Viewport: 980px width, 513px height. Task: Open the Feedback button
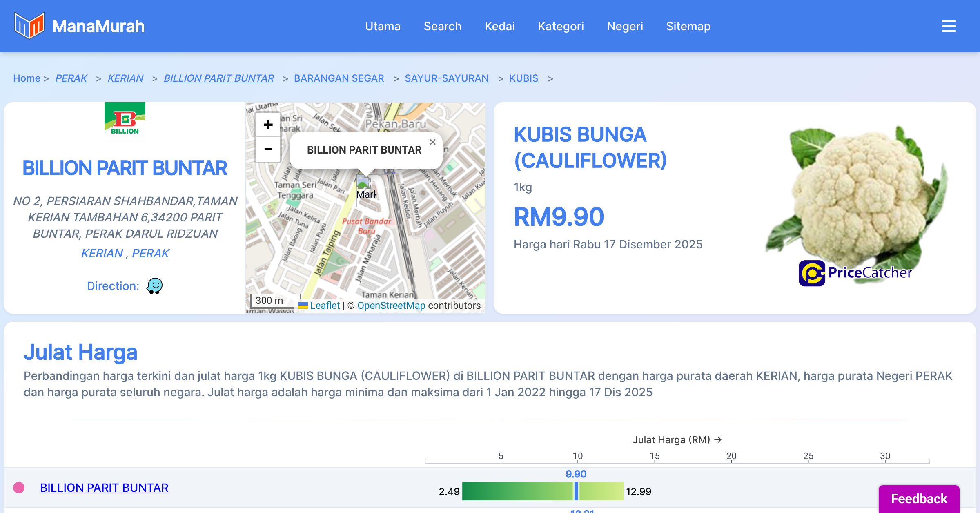coord(919,498)
